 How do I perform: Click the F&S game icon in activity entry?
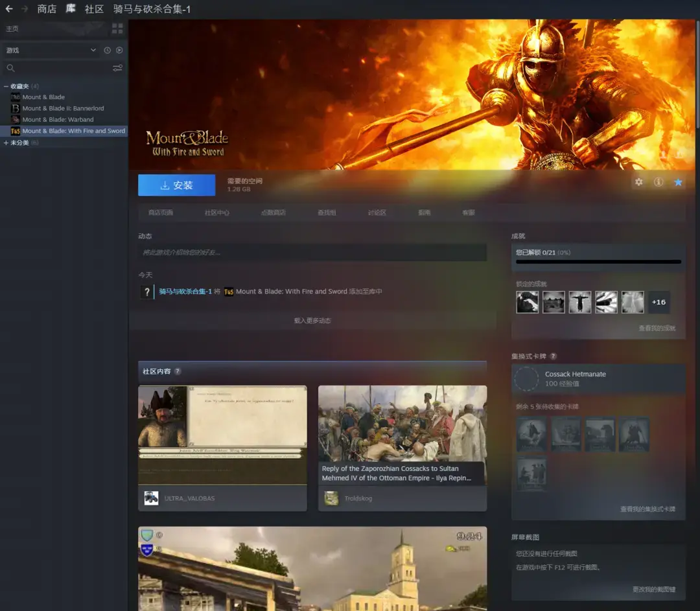pos(229,292)
